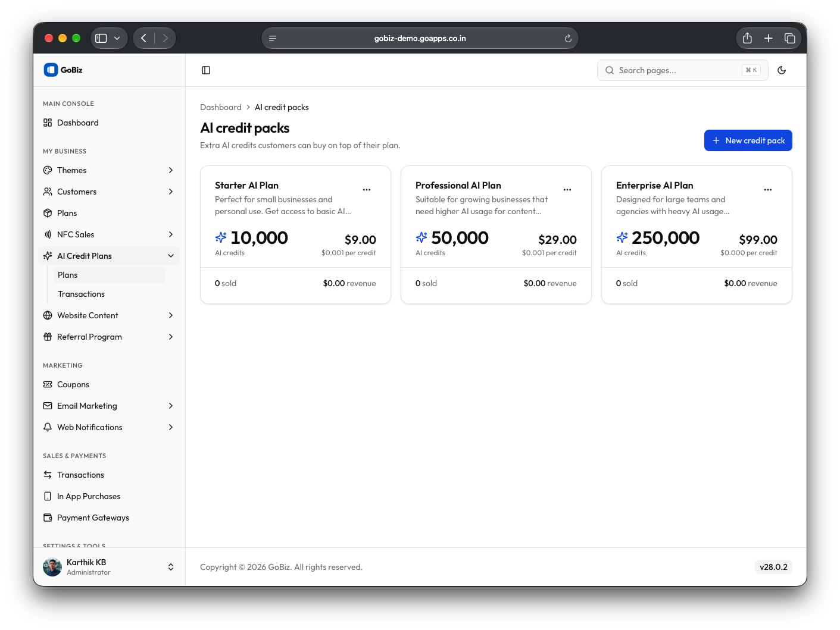Viewport: 840px width, 630px height.
Task: Open options menu for Enterprise AI Plan
Action: pos(768,190)
